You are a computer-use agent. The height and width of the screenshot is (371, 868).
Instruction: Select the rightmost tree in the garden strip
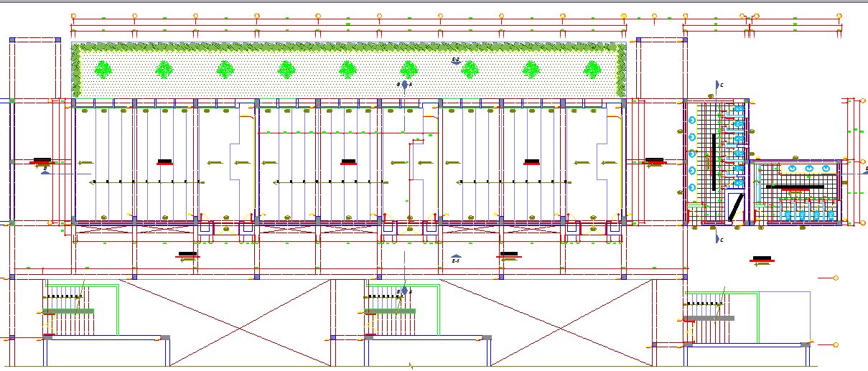coord(592,70)
